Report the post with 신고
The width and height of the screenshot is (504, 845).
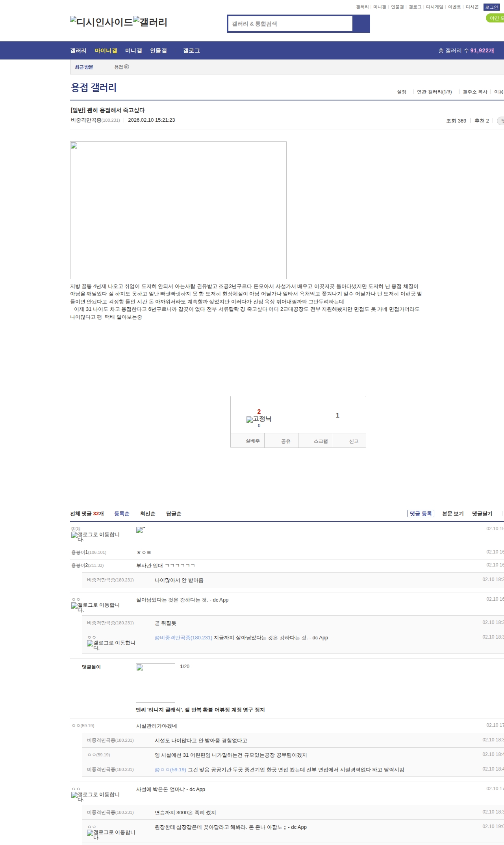click(349, 441)
